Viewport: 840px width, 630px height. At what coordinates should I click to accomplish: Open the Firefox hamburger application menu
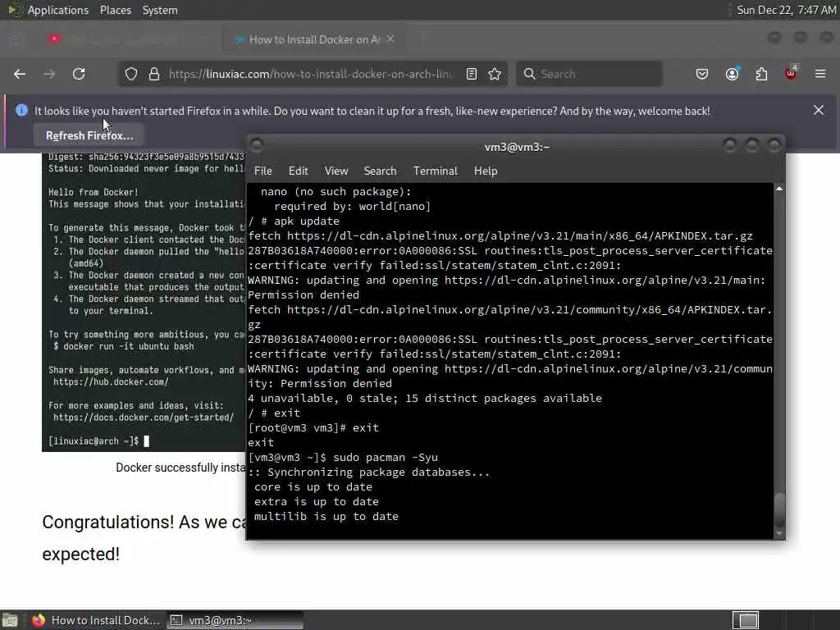pyautogui.click(x=820, y=74)
